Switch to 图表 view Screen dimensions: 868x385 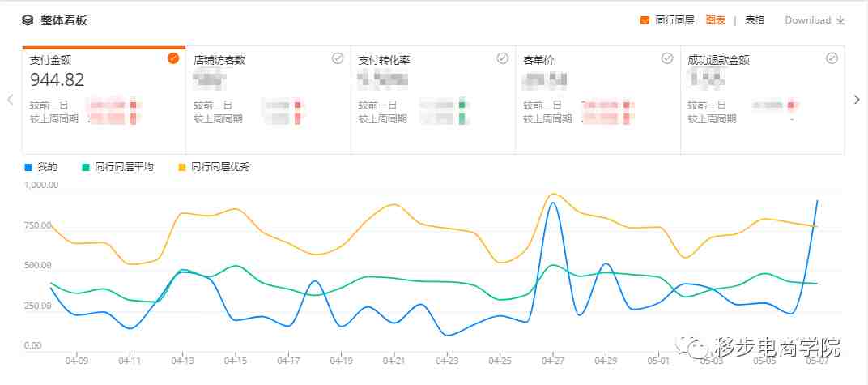[x=715, y=20]
